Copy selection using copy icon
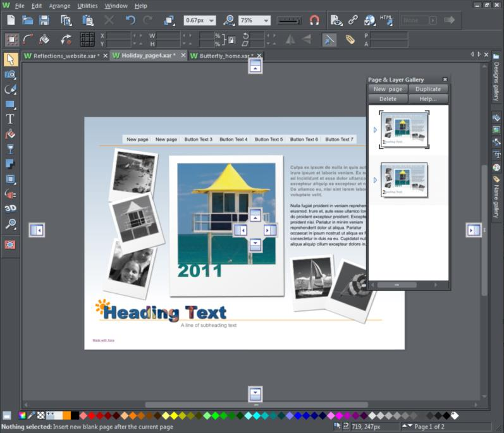Image resolution: width=504 pixels, height=433 pixels. coord(66,20)
